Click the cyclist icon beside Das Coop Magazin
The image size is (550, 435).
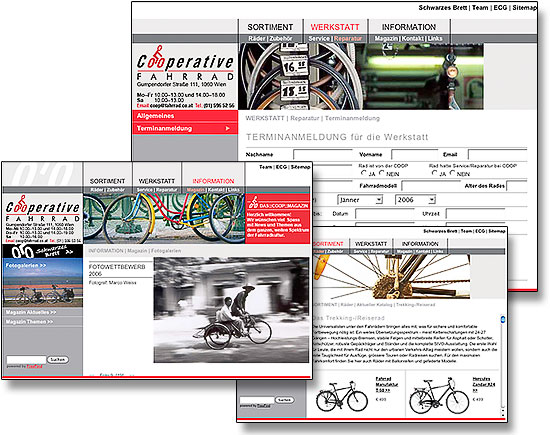pyautogui.click(x=253, y=202)
